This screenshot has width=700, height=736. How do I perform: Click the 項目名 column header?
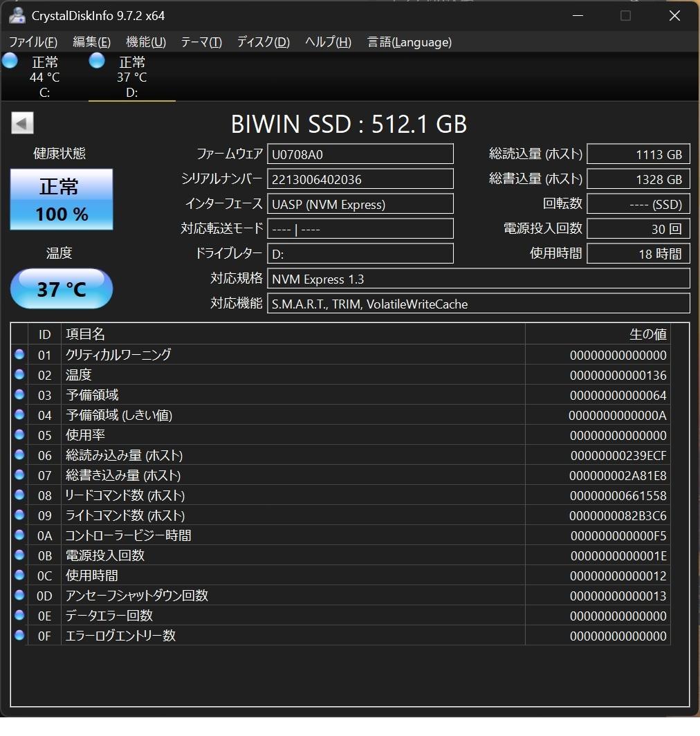(x=293, y=334)
